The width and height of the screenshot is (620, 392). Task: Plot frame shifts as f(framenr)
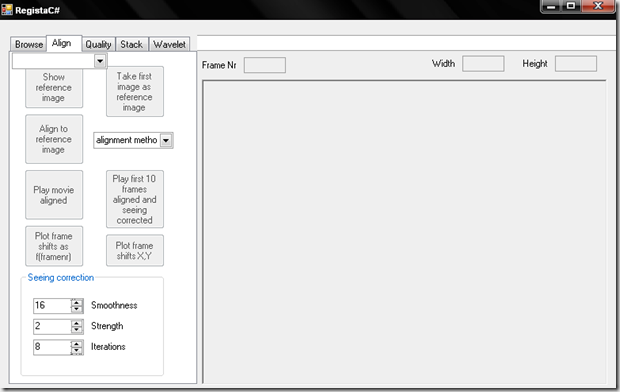tap(54, 246)
